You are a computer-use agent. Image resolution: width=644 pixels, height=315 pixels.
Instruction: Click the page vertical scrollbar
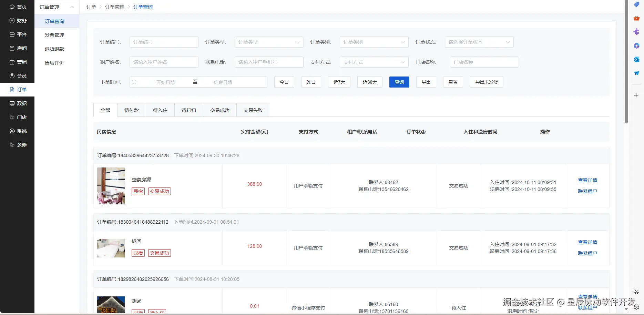(x=626, y=62)
